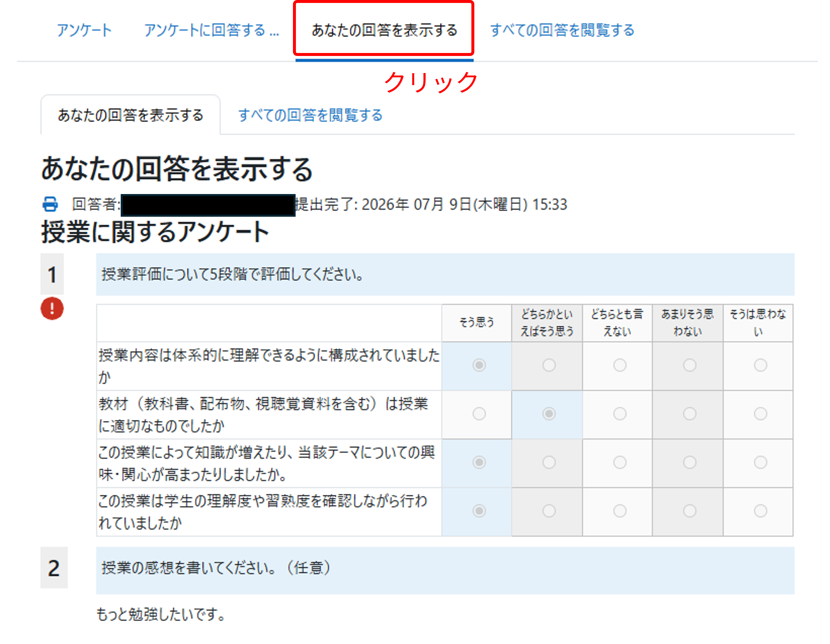Image resolution: width=830 pixels, height=644 pixels.
Task: Select どちらかといえばそう思う for 授業内容は体系的 row
Action: 549,365
